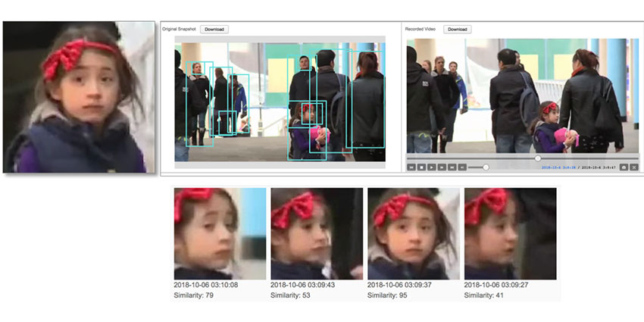Viewport: 644px width, 322px height.
Task: Open face thumbnail with Similarity 53
Action: click(317, 233)
